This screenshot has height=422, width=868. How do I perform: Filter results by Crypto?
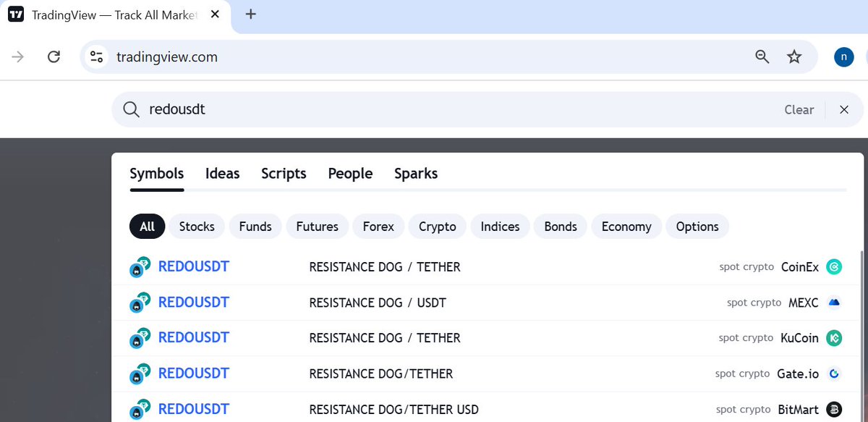[x=438, y=227]
